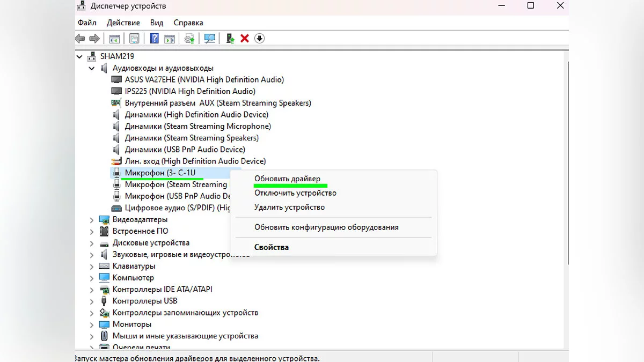Viewport: 644px width, 362px height.
Task: Click the Back arrow in the toolbar
Action: [x=80, y=39]
